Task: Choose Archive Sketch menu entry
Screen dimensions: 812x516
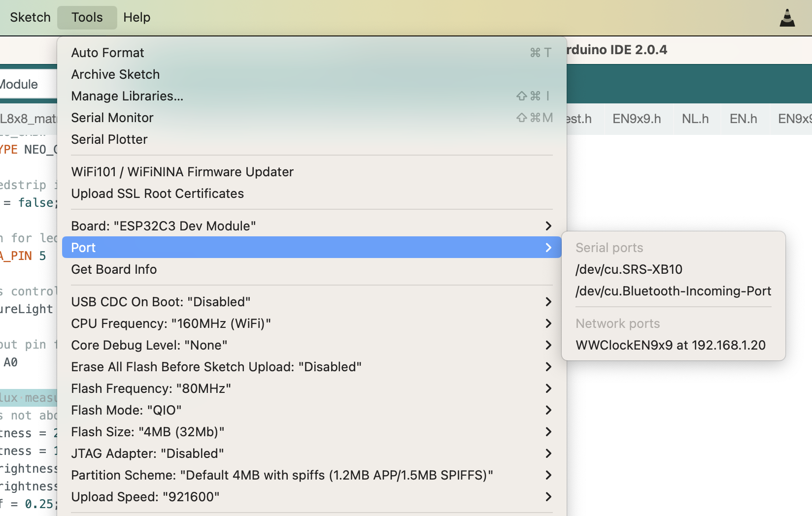Action: point(115,74)
